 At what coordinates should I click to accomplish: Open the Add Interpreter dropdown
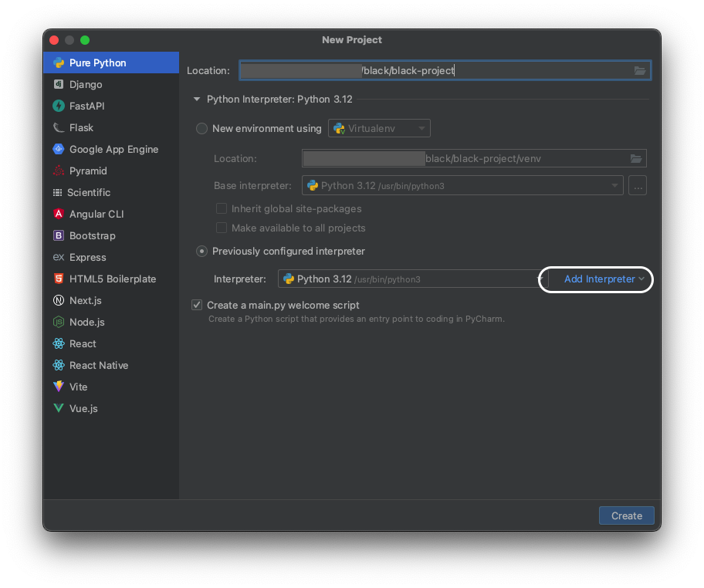click(x=604, y=279)
